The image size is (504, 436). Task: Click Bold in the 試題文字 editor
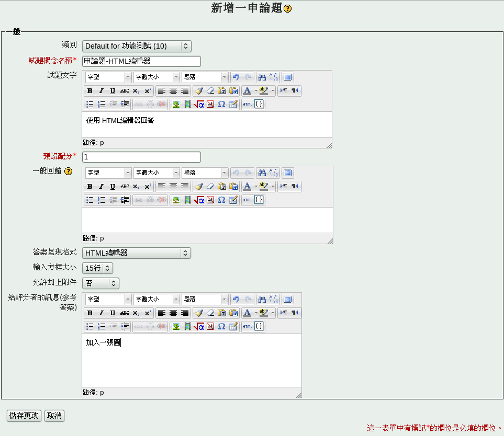pos(89,91)
